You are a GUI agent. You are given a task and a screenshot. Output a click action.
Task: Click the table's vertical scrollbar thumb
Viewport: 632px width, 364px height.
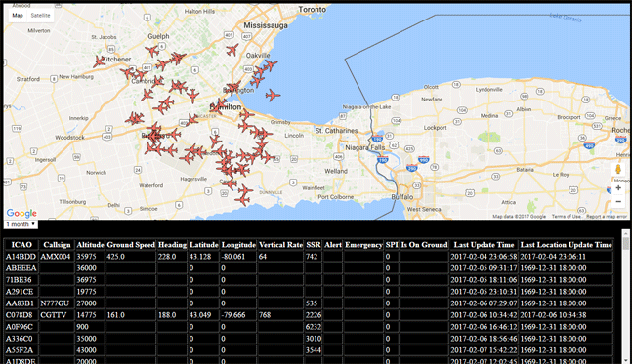click(x=625, y=243)
